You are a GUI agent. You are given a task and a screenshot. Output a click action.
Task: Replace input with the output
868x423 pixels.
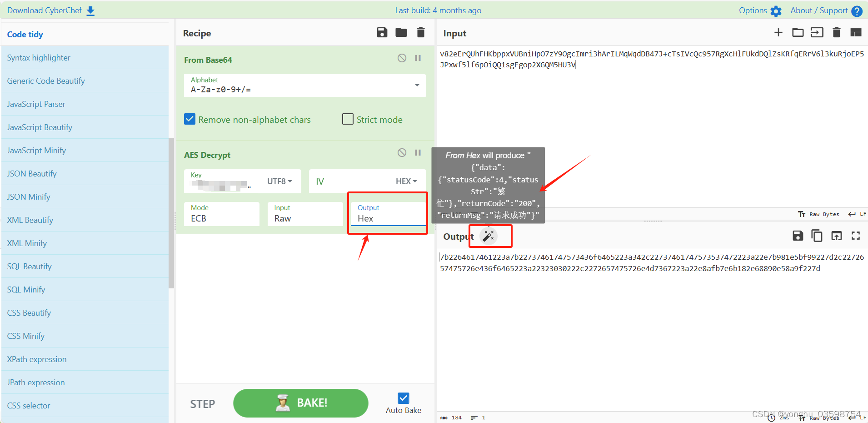click(836, 236)
